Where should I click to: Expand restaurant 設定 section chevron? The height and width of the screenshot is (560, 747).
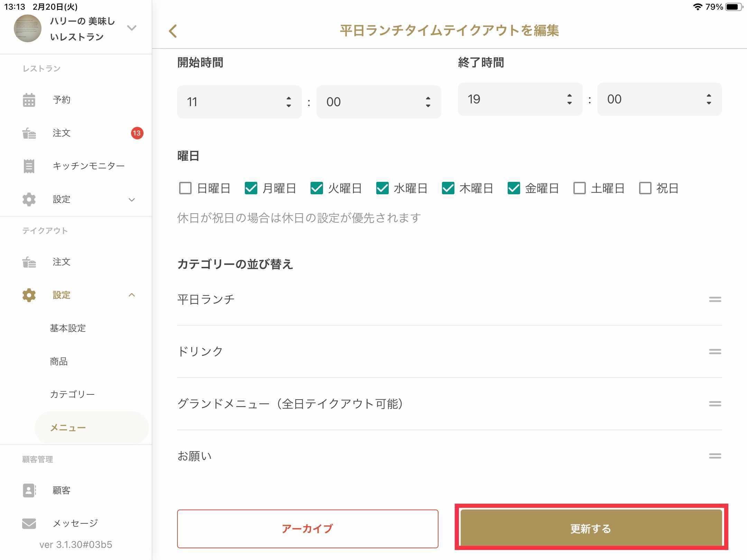pos(132,200)
